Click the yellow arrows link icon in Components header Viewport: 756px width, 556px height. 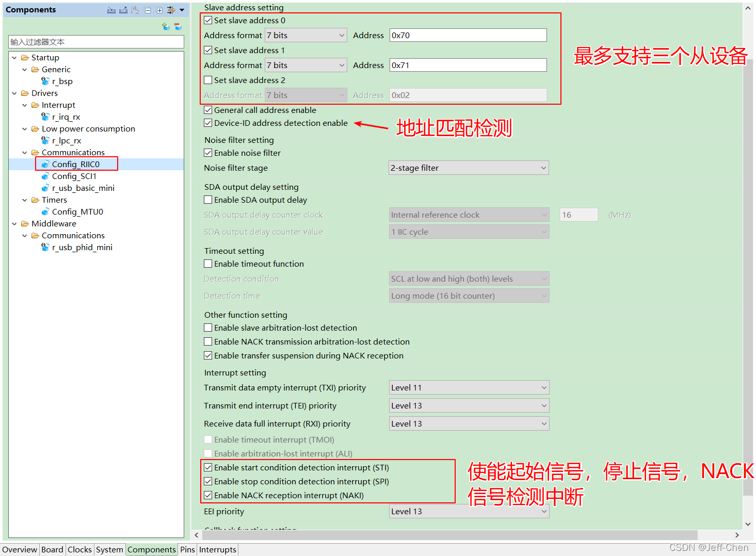click(171, 10)
